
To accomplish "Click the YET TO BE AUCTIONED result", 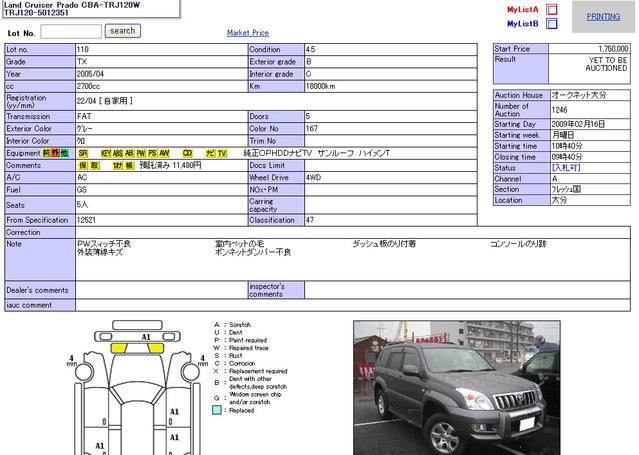I will 606,64.
